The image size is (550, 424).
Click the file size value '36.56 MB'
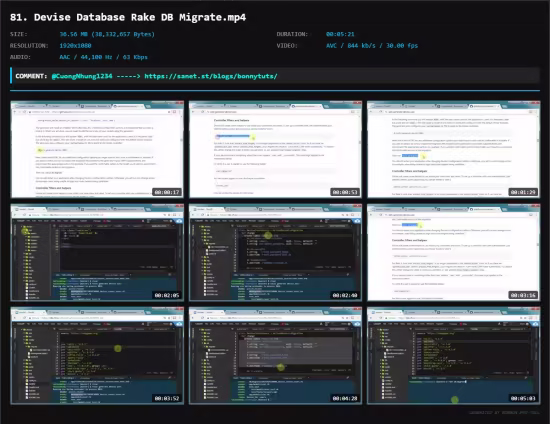tap(73, 34)
